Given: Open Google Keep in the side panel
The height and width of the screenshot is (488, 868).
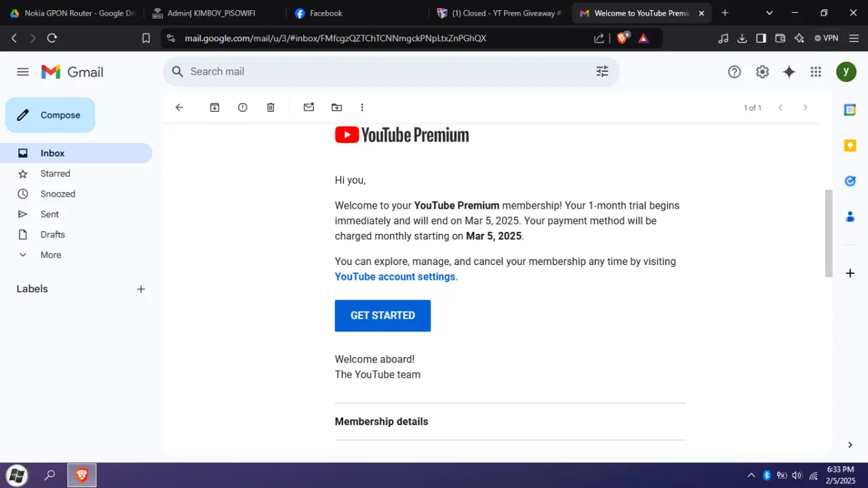Looking at the screenshot, I should [850, 146].
